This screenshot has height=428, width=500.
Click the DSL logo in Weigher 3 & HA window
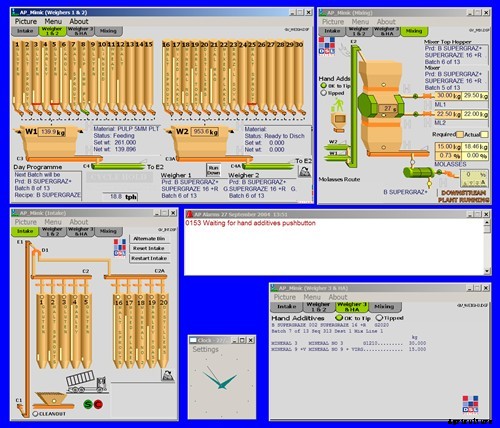click(x=470, y=404)
